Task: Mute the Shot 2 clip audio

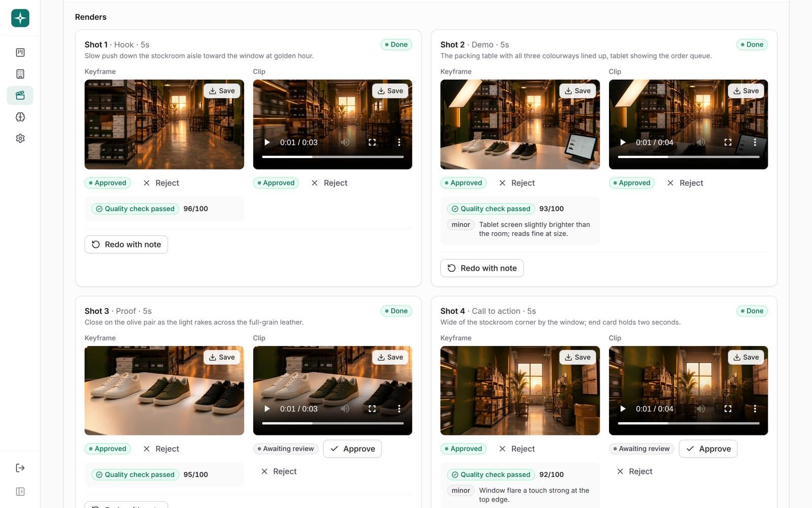Action: [x=701, y=142]
